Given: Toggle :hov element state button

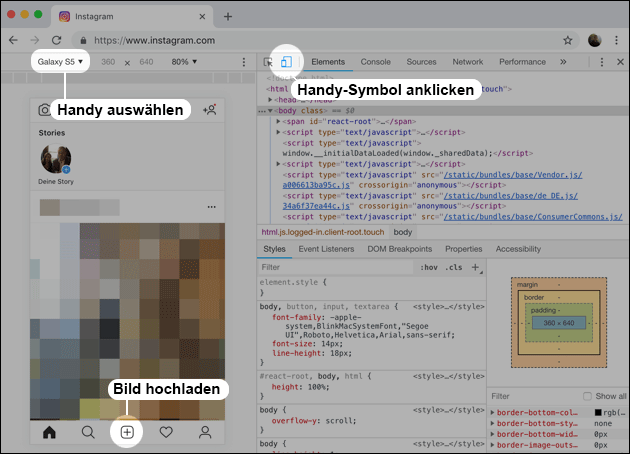Looking at the screenshot, I should (429, 267).
